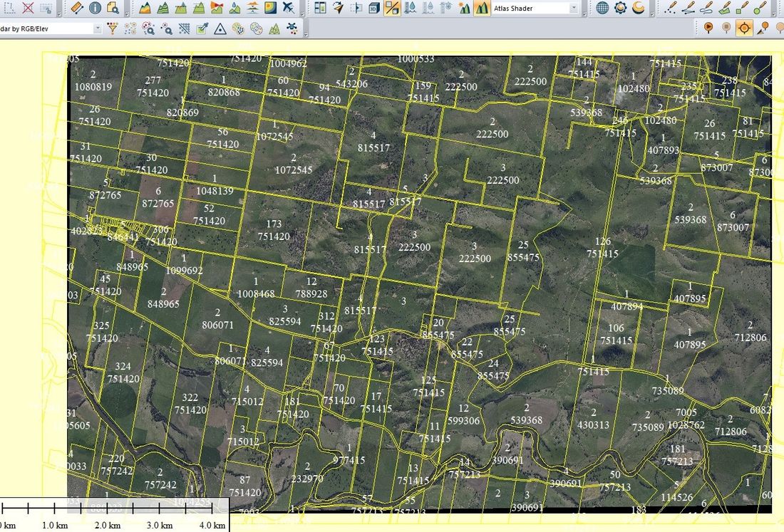Stop GPS tracking square pin icon

click(726, 28)
